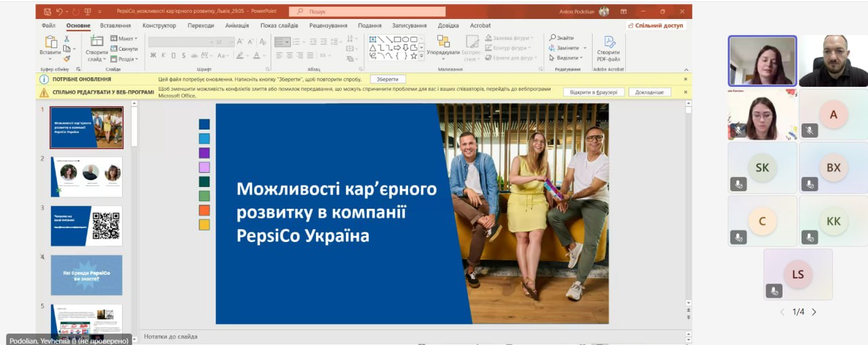
Task: Collapse the ribbon chevron
Action: (685, 68)
